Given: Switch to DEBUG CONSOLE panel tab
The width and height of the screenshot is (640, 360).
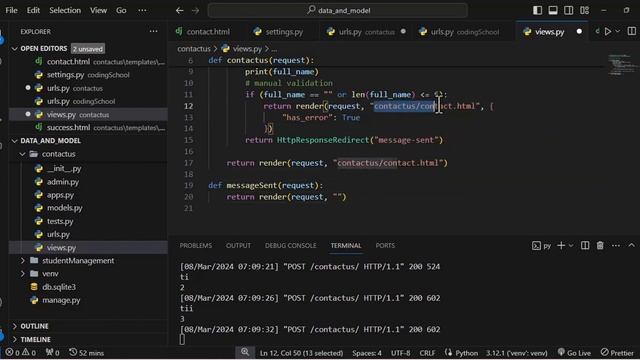Looking at the screenshot, I should (290, 246).
